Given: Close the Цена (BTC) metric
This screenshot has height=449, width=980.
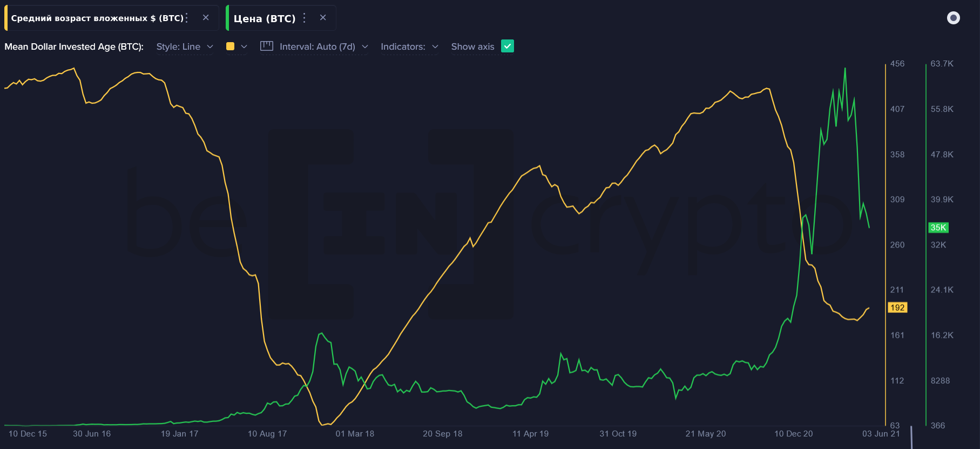Looking at the screenshot, I should [323, 17].
